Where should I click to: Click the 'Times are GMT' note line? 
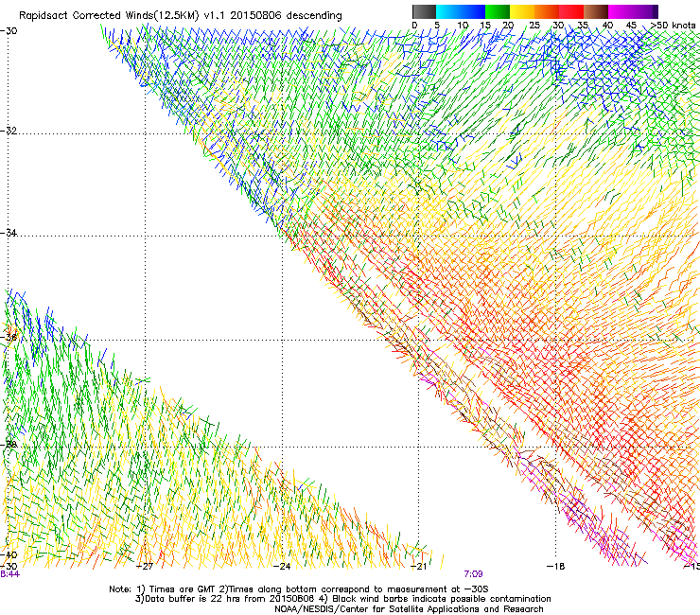pos(299,589)
